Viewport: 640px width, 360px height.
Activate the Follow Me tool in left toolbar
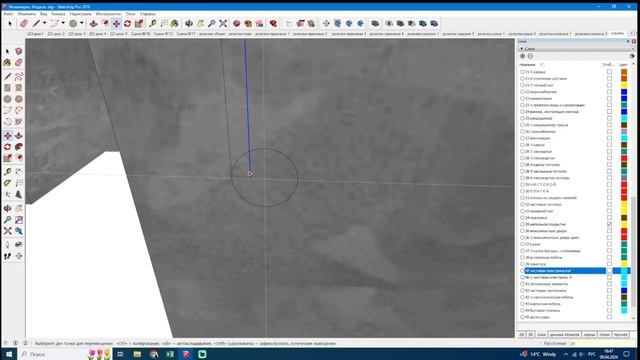19,147
